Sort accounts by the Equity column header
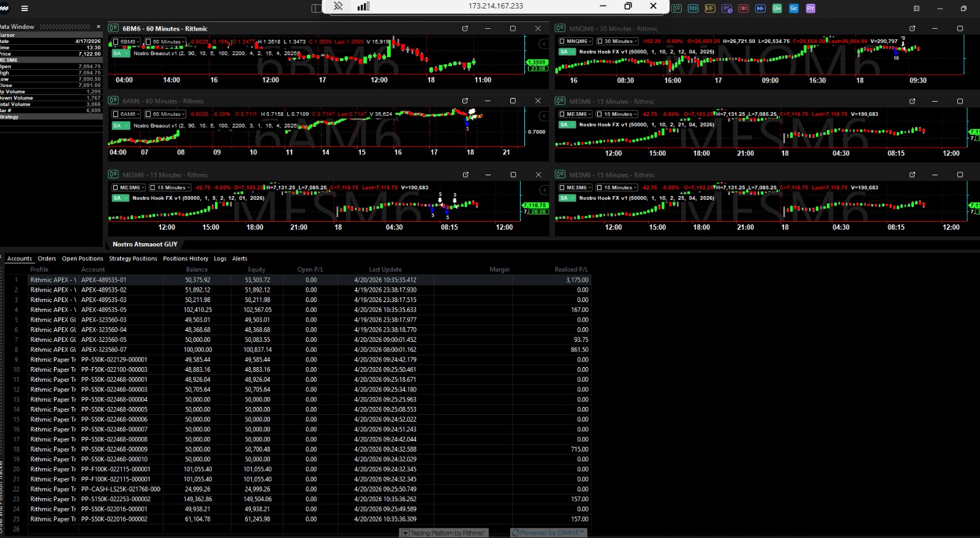980x538 pixels. pyautogui.click(x=257, y=270)
